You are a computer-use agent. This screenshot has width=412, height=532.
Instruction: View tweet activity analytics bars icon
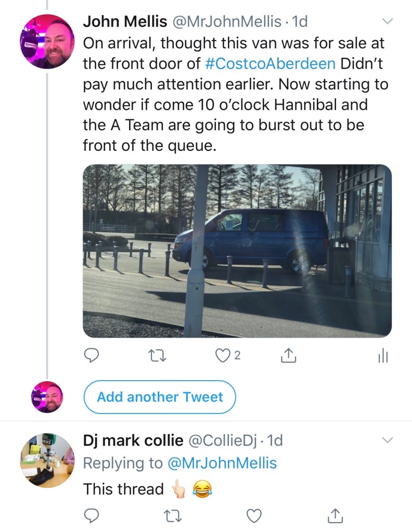(381, 356)
